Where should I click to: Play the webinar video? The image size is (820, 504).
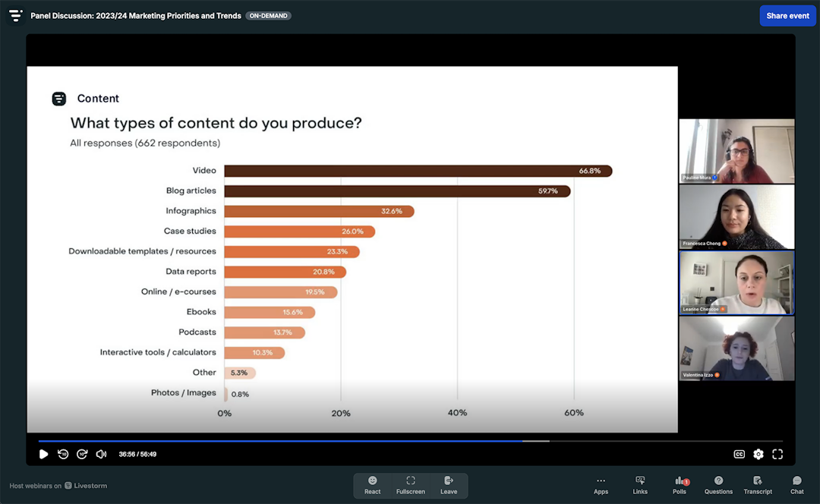43,455
